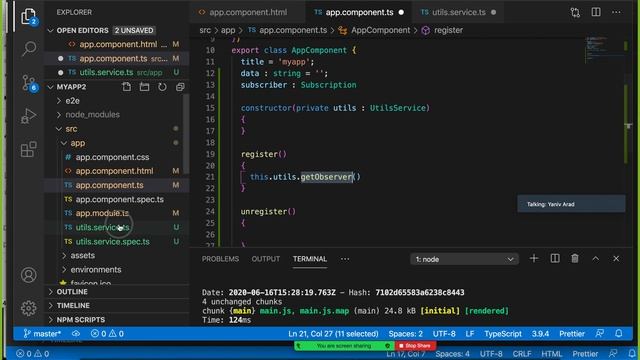Viewport: 640px width, 360px height.
Task: Switch to the app.component.html editor tab
Action: 248,12
